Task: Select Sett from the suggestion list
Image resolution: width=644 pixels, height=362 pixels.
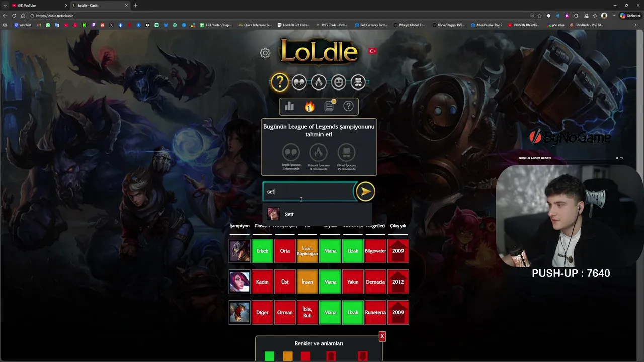Action: click(x=317, y=214)
